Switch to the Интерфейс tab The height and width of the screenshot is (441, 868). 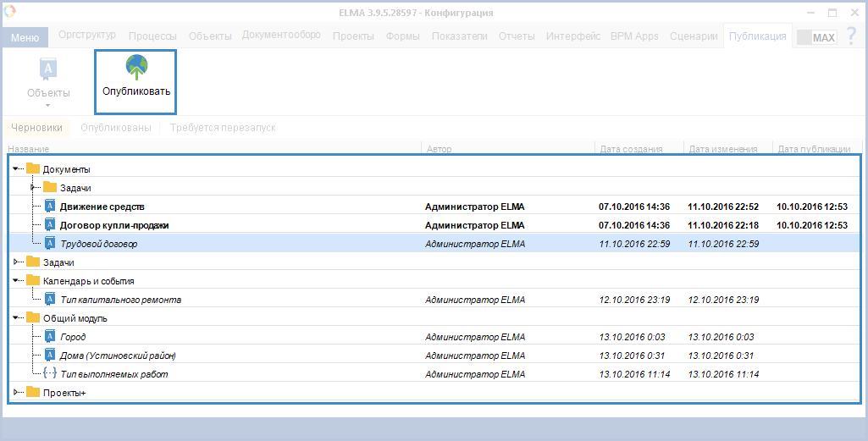pyautogui.click(x=573, y=36)
